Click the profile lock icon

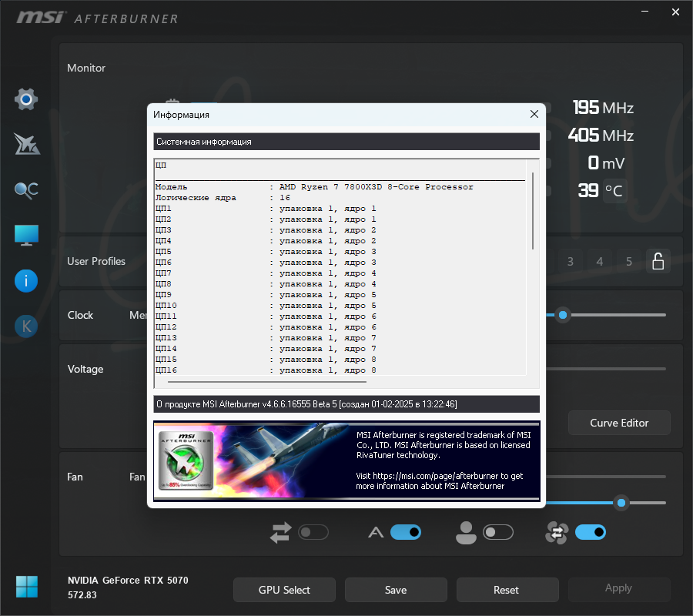point(658,261)
